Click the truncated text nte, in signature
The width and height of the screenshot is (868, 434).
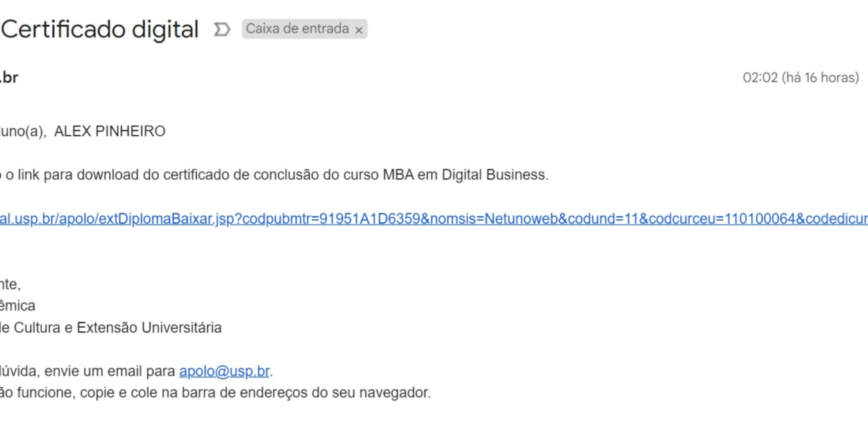(x=10, y=285)
